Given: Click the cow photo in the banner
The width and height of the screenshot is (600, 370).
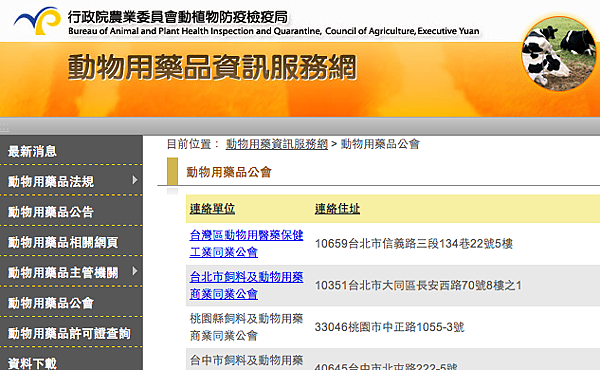Looking at the screenshot, I should click(559, 53).
